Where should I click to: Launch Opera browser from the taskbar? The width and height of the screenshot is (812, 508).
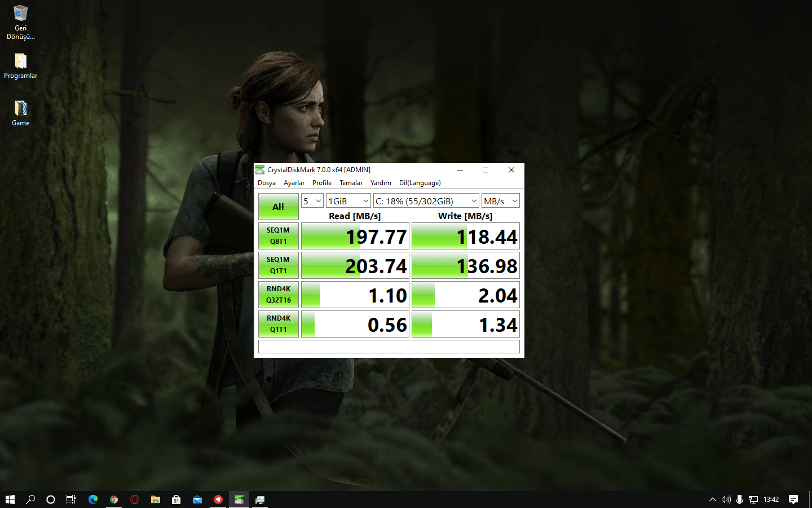(x=135, y=500)
